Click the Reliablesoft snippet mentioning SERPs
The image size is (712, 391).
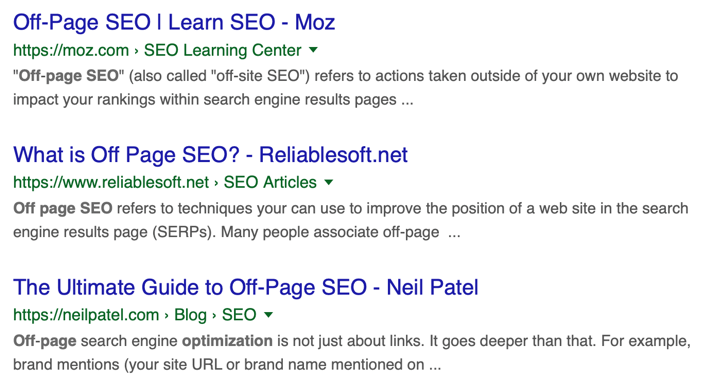351,220
